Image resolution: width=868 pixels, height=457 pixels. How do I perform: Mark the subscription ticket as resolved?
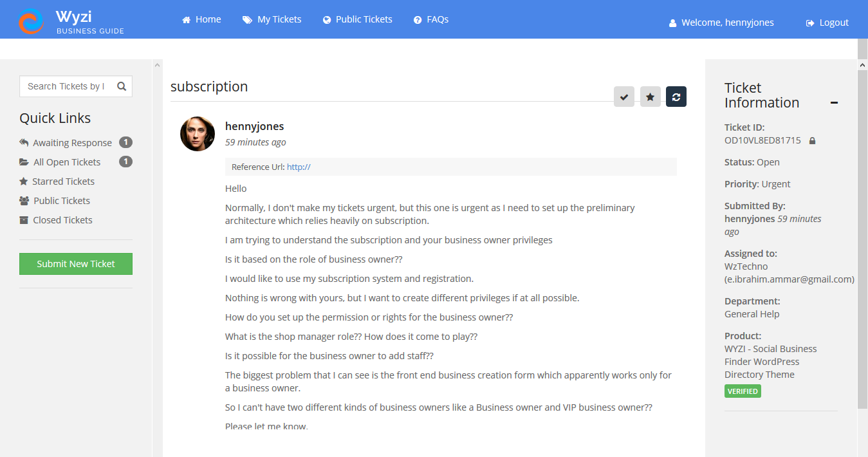click(623, 97)
